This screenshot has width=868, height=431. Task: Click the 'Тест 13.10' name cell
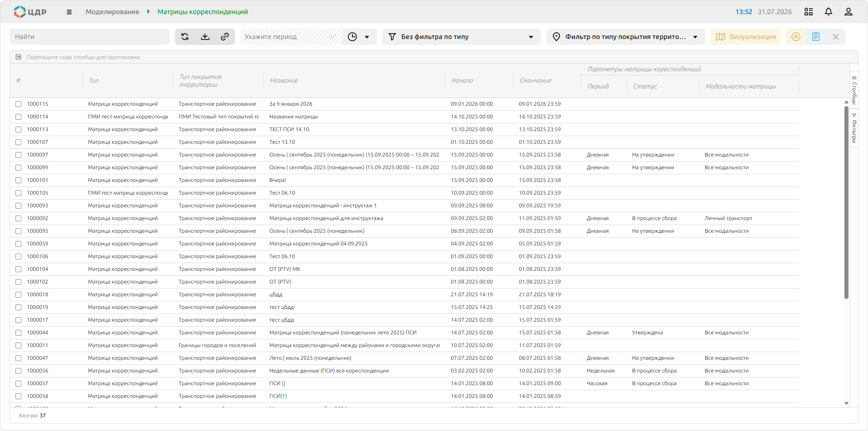[282, 142]
